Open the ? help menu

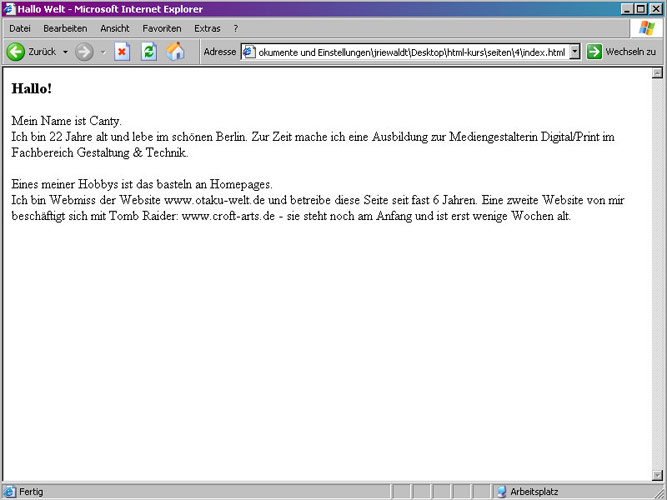236,29
